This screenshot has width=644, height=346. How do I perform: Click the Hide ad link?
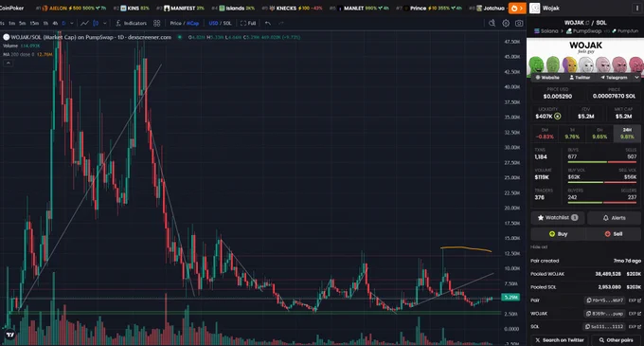[x=539, y=247]
